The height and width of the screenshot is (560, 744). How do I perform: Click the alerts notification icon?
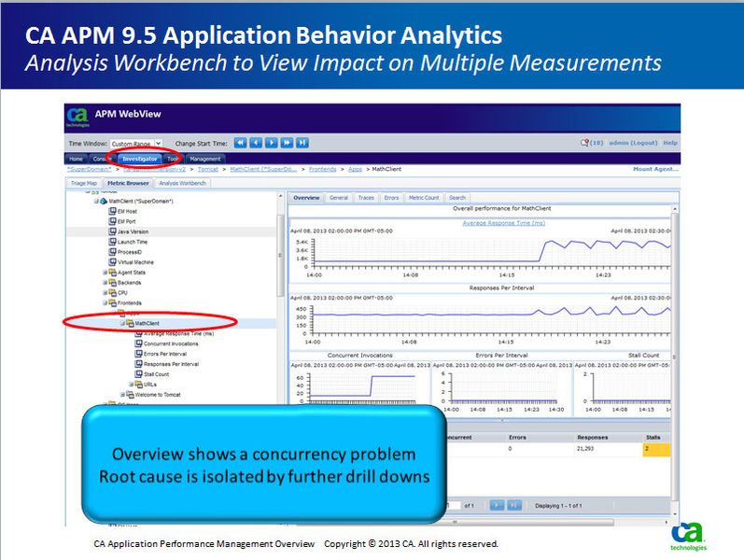coord(584,143)
